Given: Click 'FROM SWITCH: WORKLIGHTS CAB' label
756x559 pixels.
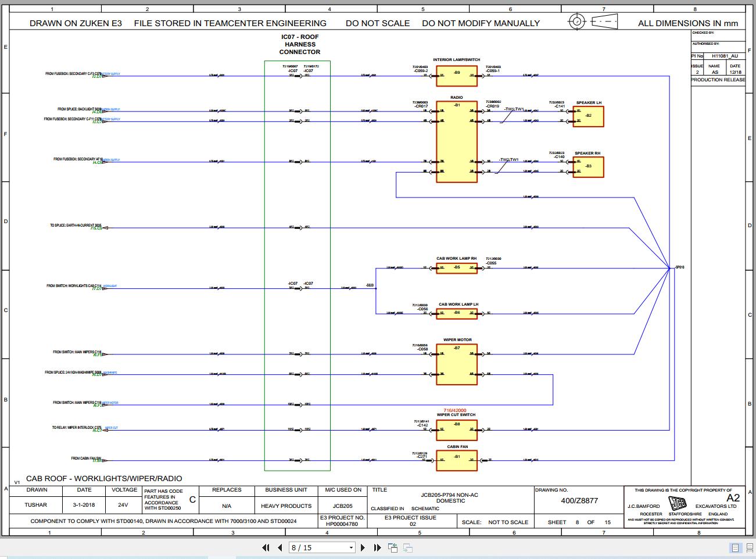Looking at the screenshot, I should point(74,286).
